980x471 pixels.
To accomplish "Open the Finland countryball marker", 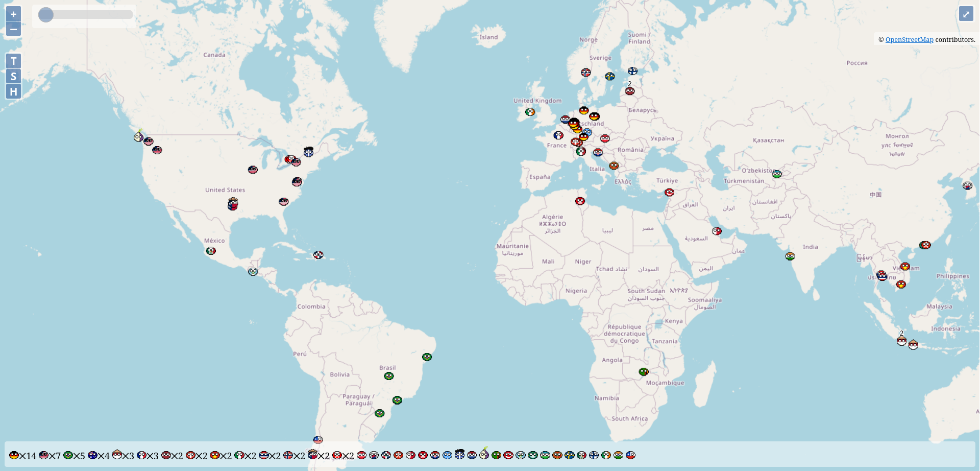I will click(x=633, y=71).
